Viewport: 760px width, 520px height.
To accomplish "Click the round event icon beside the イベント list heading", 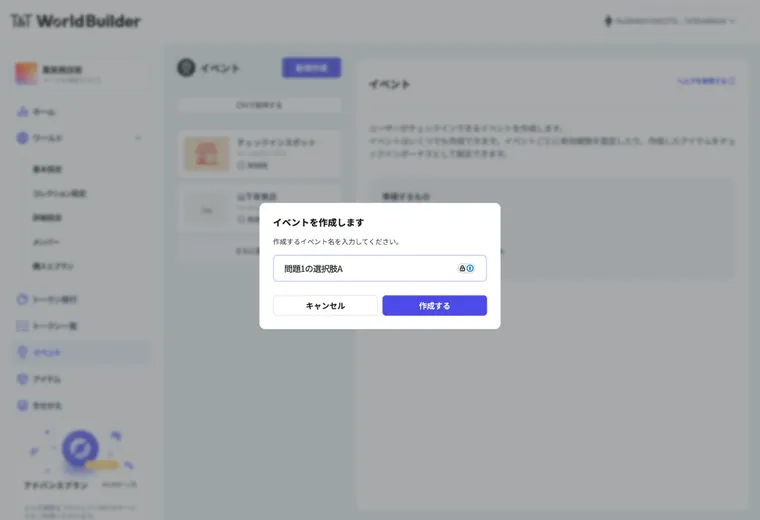I will pyautogui.click(x=186, y=68).
